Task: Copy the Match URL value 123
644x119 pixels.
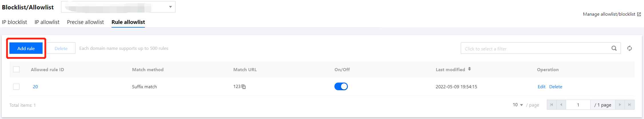Action: (x=244, y=87)
